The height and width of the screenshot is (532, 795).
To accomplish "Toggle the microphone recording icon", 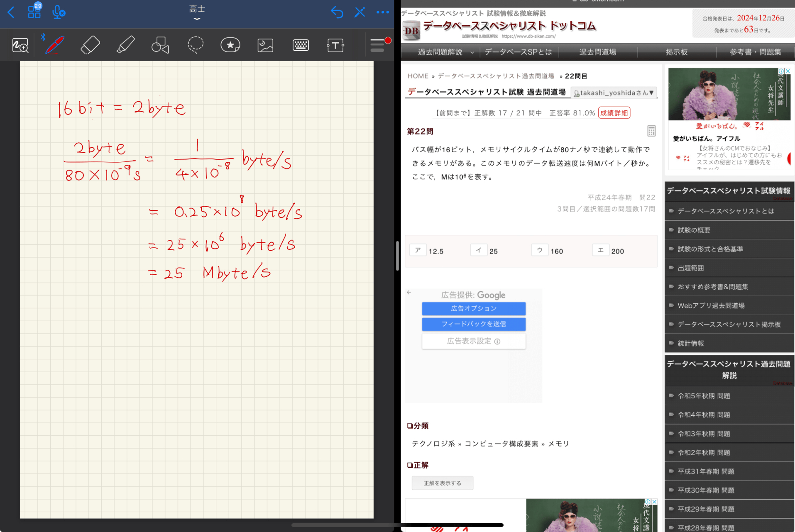I will pos(59,12).
